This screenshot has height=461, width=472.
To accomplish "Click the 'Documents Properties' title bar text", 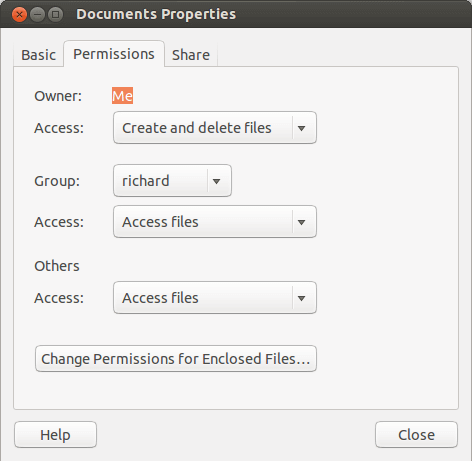I will [x=156, y=14].
